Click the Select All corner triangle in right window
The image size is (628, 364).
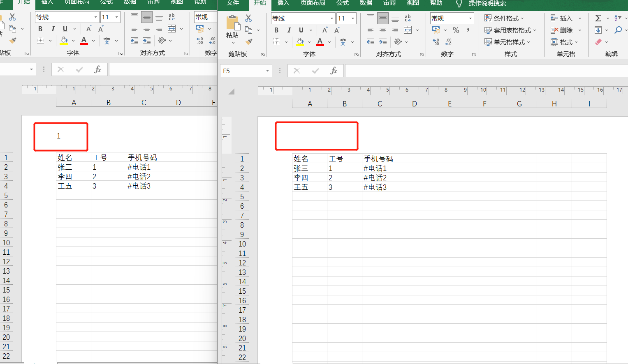coord(232,91)
